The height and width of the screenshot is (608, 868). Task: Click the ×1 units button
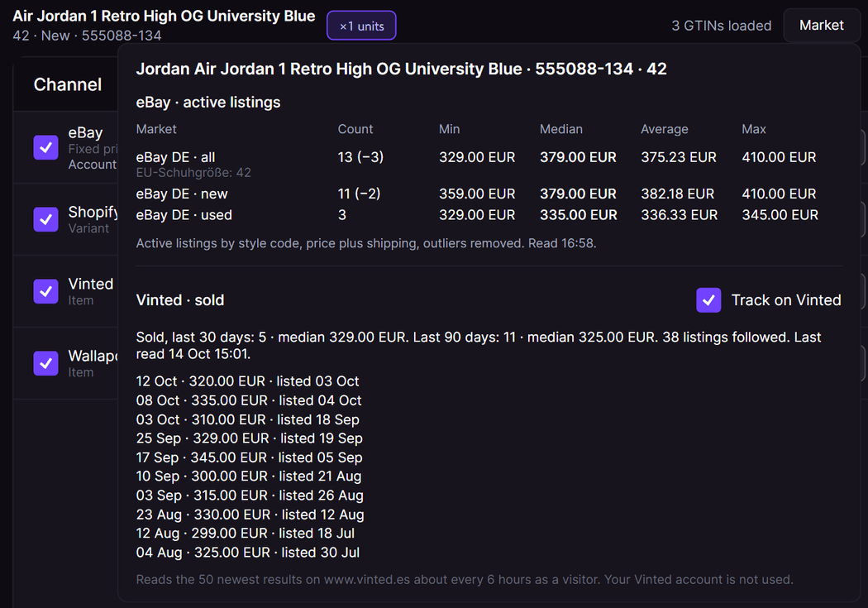tap(361, 26)
